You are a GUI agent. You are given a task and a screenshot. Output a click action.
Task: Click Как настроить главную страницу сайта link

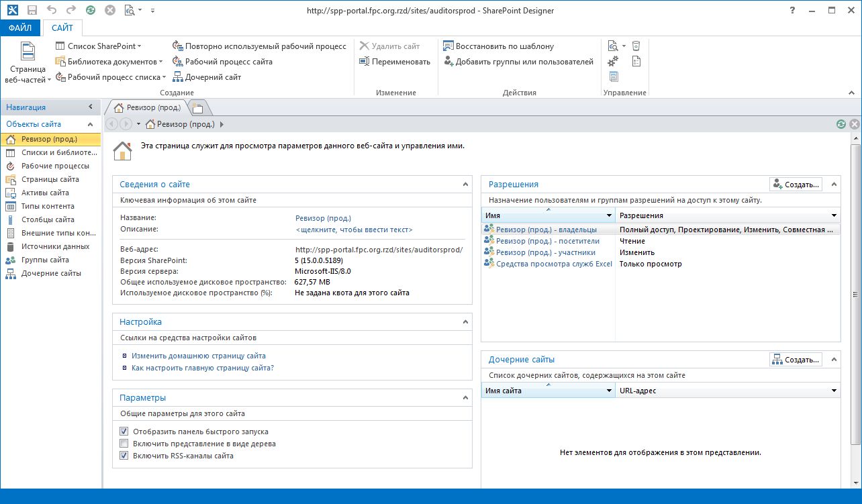point(203,368)
